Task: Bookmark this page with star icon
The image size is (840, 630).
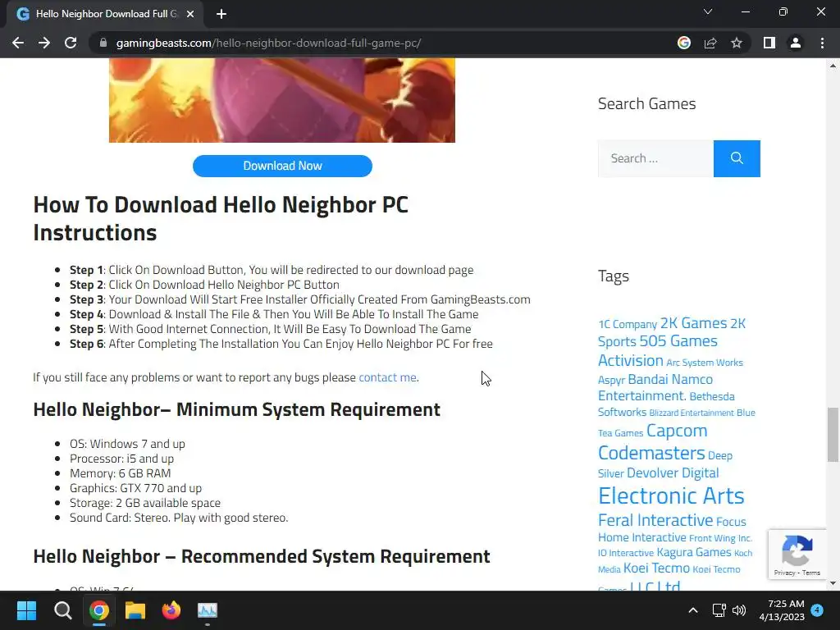Action: click(x=737, y=43)
